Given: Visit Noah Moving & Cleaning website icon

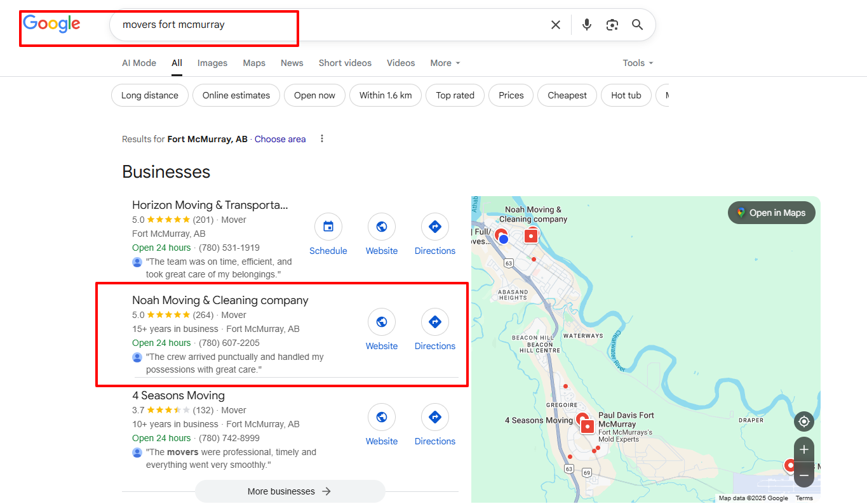Looking at the screenshot, I should pyautogui.click(x=382, y=322).
